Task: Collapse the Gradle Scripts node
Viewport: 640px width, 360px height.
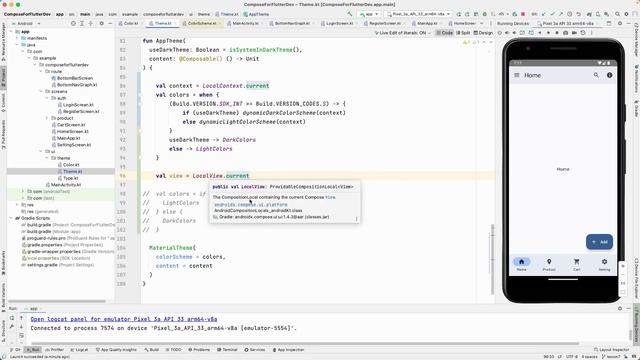Action: (x=11, y=218)
